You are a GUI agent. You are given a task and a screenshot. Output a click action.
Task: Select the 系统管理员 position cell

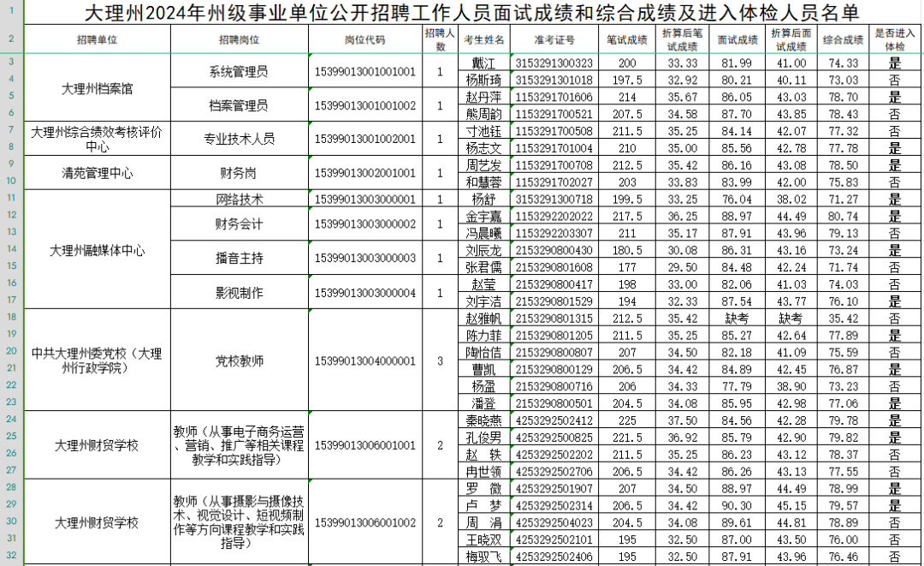240,71
